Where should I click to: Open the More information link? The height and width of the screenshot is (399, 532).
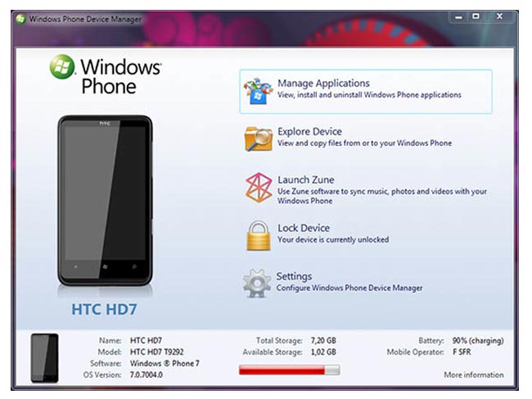click(474, 375)
